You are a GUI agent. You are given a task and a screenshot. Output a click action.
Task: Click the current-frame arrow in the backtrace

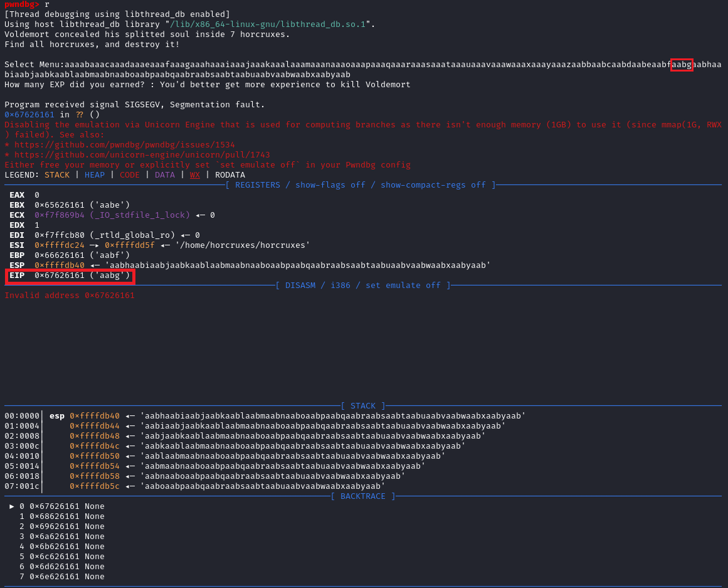(x=12, y=506)
